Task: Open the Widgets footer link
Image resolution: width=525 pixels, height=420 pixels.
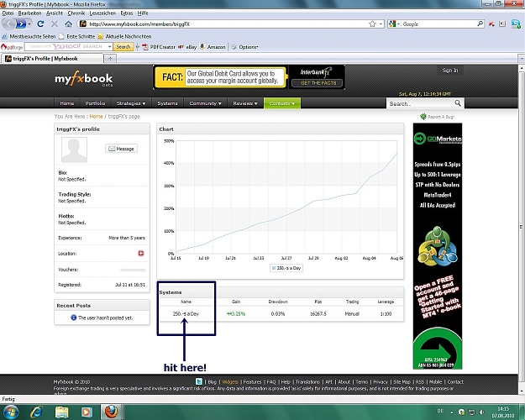Action: pyautogui.click(x=229, y=382)
